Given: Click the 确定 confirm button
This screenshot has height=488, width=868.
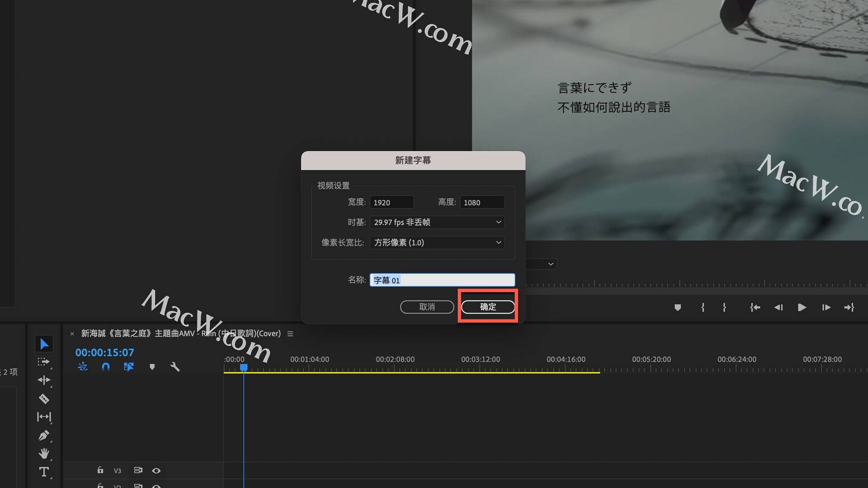Looking at the screenshot, I should 488,307.
